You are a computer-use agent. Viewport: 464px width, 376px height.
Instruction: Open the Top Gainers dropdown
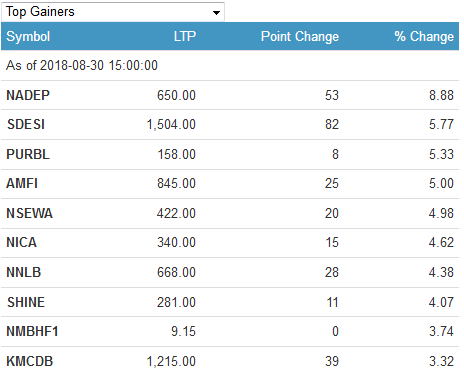(113, 12)
